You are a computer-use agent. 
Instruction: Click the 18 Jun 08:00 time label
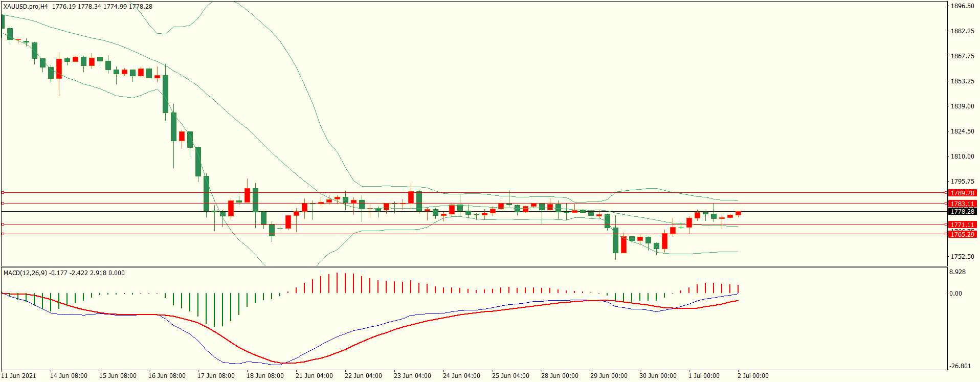coord(265,376)
